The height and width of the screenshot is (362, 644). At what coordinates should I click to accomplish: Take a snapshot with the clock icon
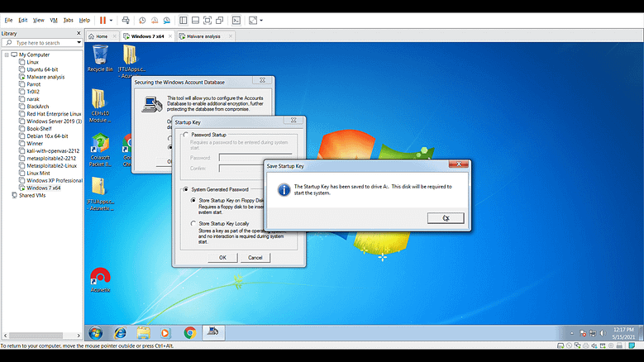[142, 20]
